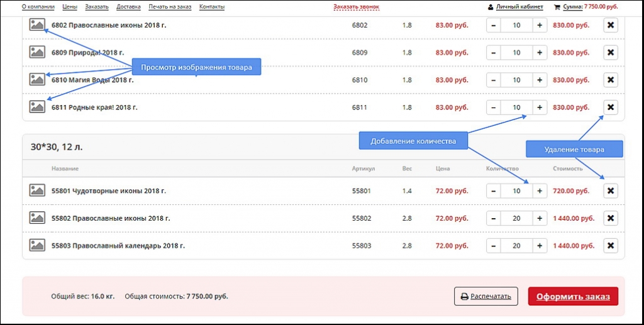The height and width of the screenshot is (325, 644).
Task: Open image icon for 55803 Православный календарь
Action: click(x=37, y=245)
